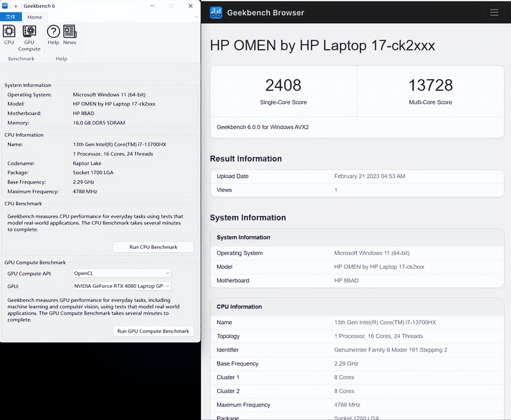Start the Run GPU Compute Benchmark button

click(x=153, y=331)
